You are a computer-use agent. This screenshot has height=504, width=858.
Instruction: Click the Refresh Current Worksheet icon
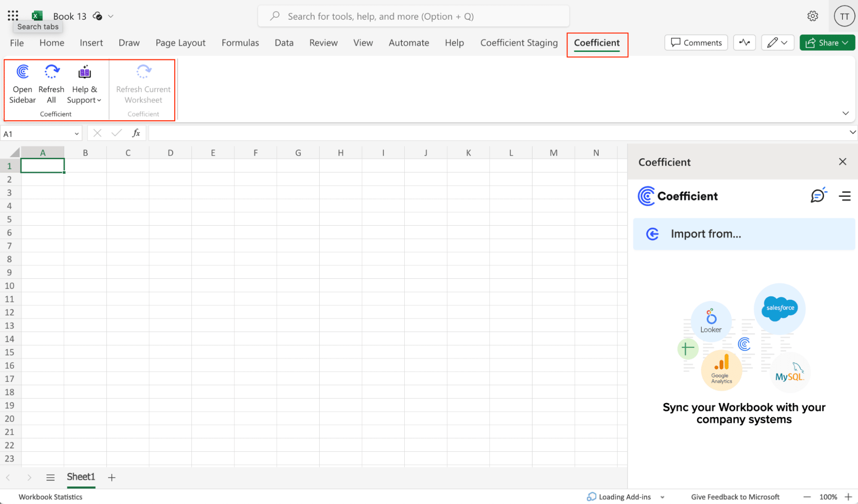pyautogui.click(x=143, y=71)
